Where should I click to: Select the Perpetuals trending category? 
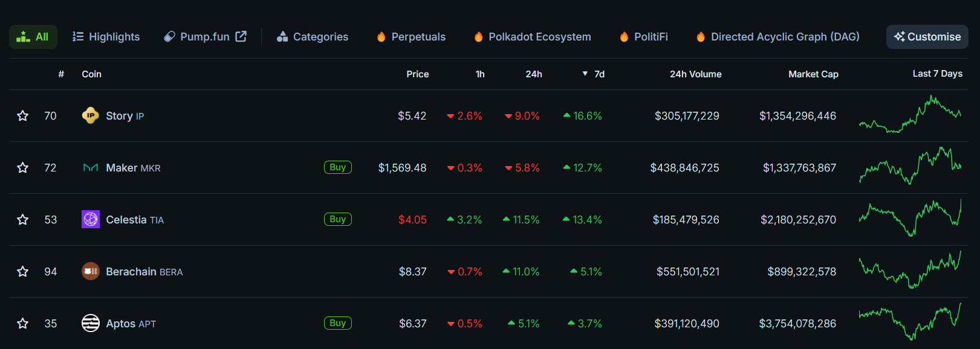click(411, 37)
